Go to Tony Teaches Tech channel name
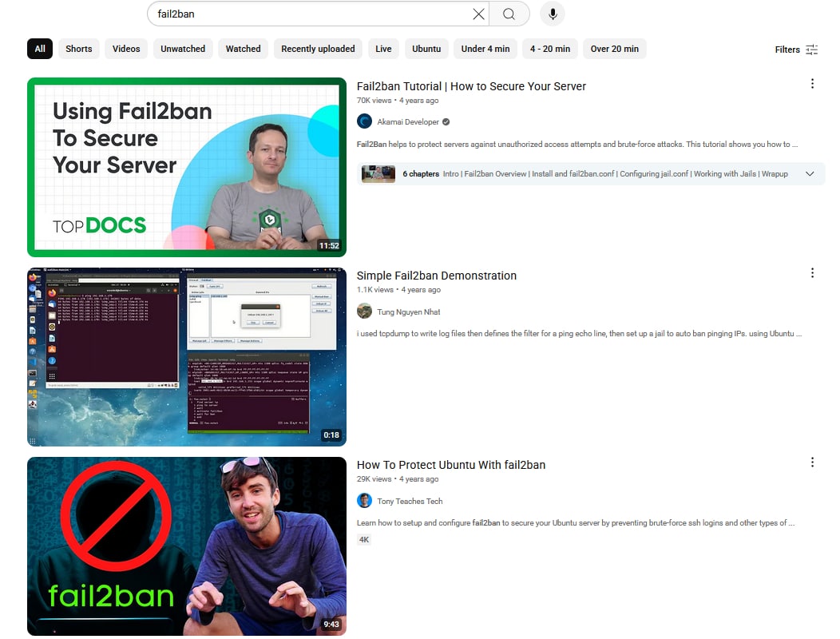 coord(410,502)
